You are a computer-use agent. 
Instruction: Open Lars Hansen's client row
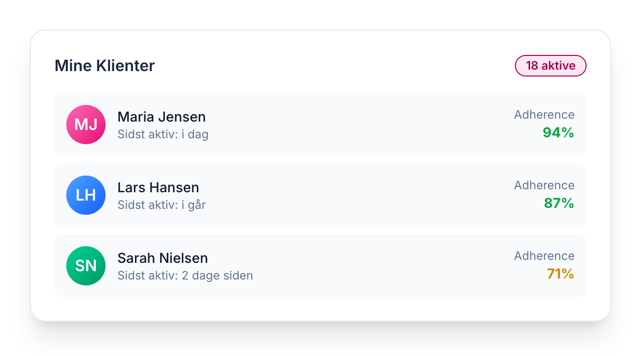click(320, 195)
